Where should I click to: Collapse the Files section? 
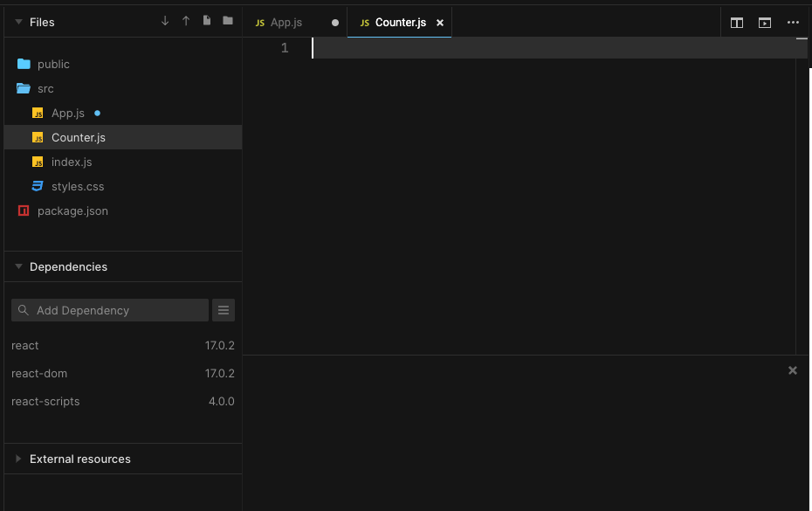point(17,22)
